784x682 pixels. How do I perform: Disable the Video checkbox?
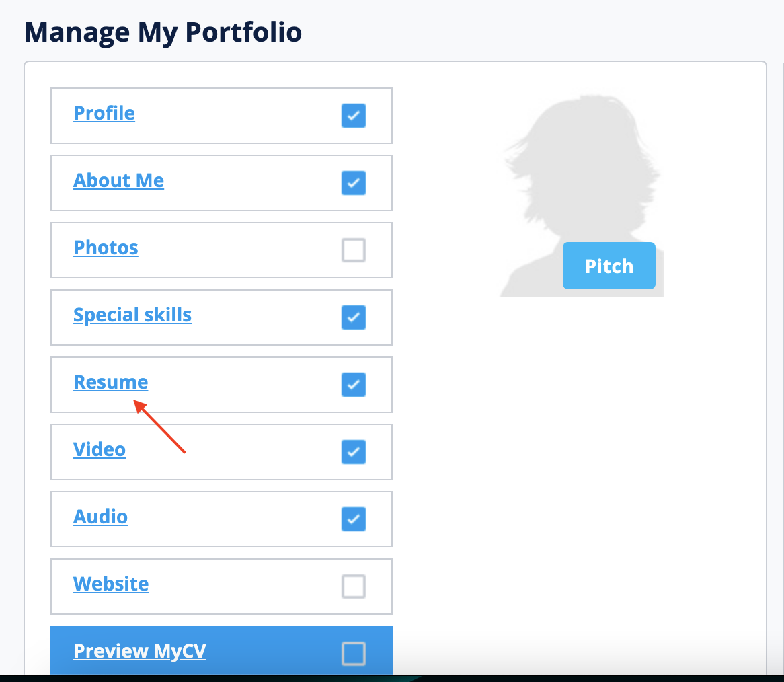[x=354, y=452]
